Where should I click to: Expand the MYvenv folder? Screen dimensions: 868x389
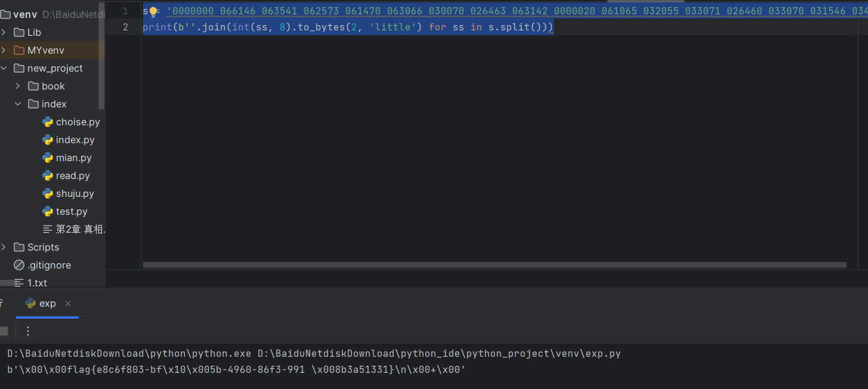coord(4,50)
